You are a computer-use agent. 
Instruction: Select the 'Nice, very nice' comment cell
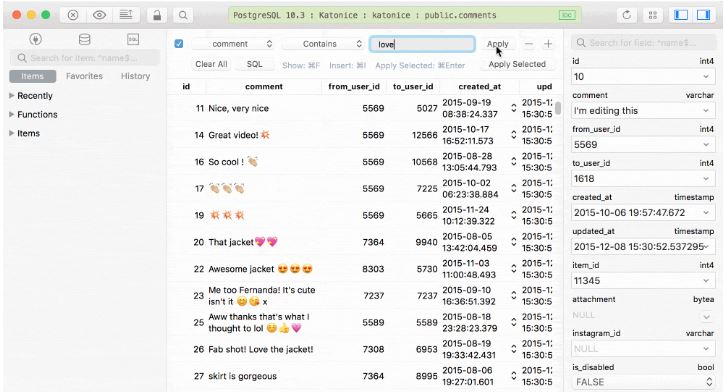coord(238,108)
